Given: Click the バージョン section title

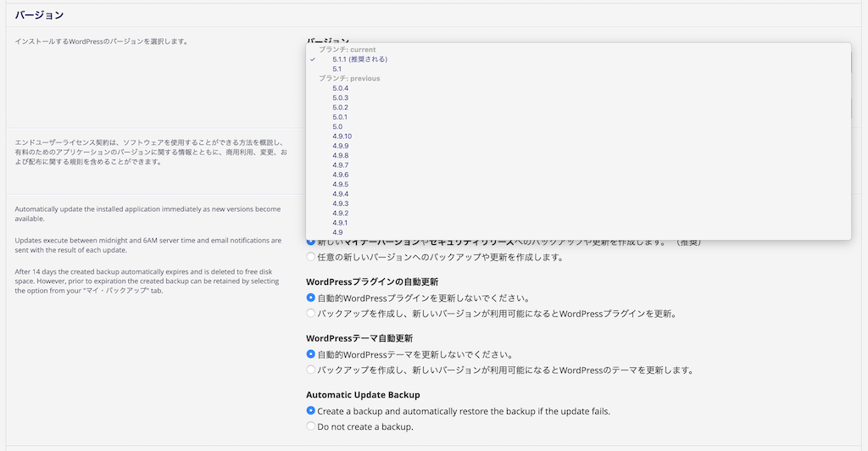Looking at the screenshot, I should click(39, 15).
